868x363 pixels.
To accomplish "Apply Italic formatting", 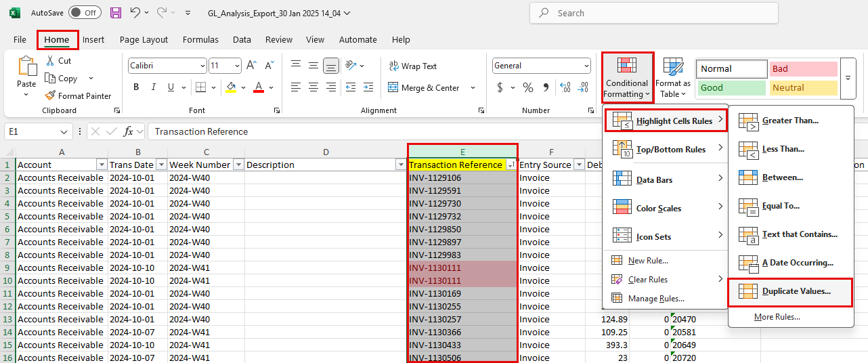I will (x=153, y=87).
